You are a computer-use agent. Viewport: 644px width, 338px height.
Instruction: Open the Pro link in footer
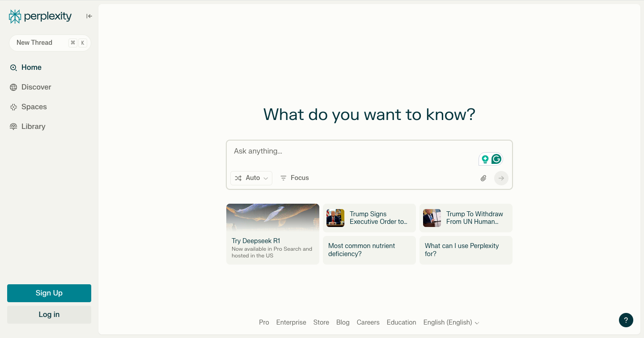tap(264, 322)
